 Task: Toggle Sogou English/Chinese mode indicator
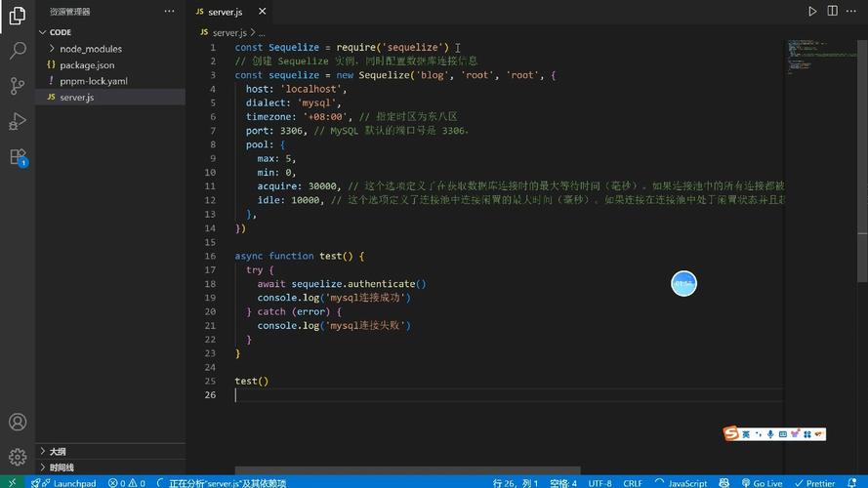click(746, 434)
